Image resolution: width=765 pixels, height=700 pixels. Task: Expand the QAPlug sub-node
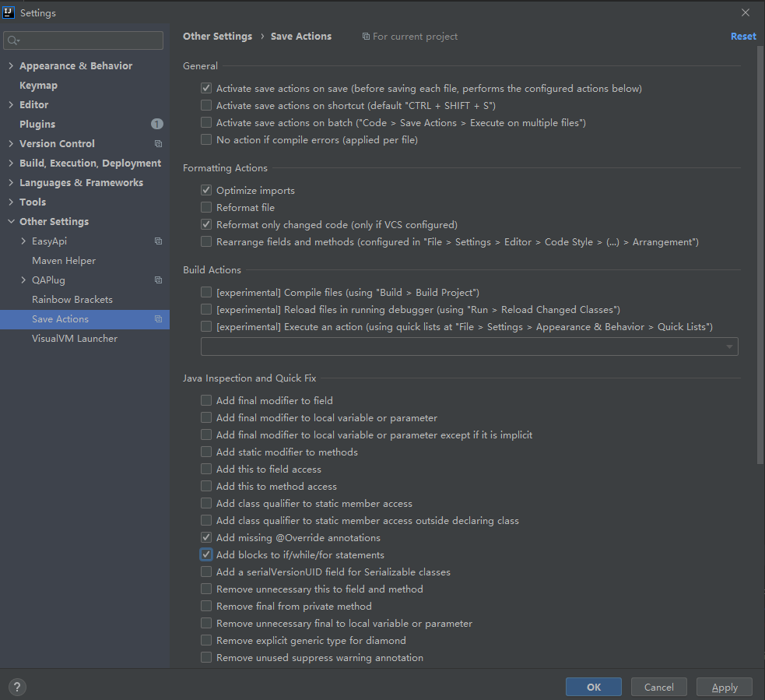23,280
